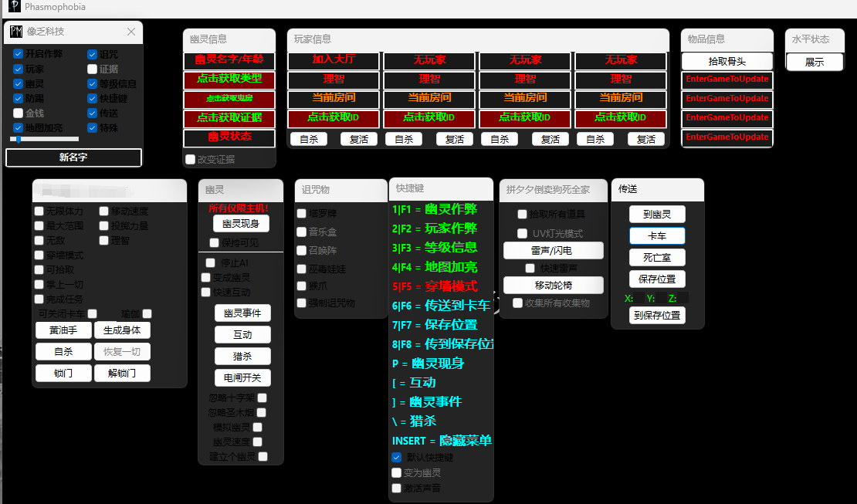857x504 pixels.
Task: Enable the 忽略圣木烟 checkbox
Action: [x=261, y=413]
